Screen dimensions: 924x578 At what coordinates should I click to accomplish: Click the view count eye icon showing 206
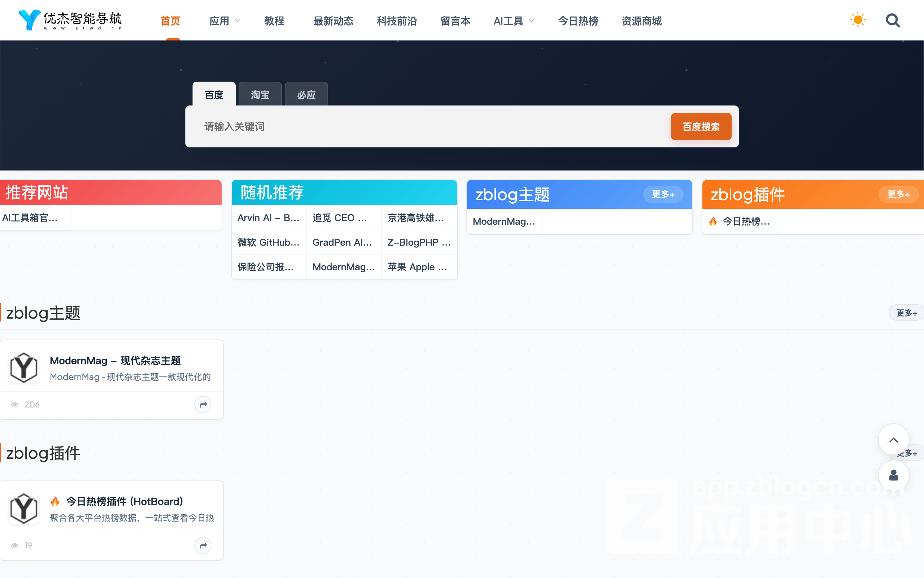(15, 405)
